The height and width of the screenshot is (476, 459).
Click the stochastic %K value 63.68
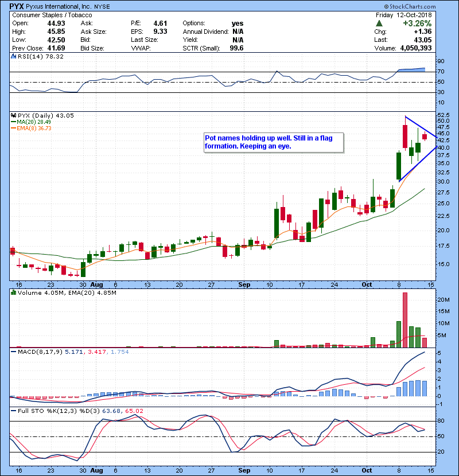[x=111, y=411]
